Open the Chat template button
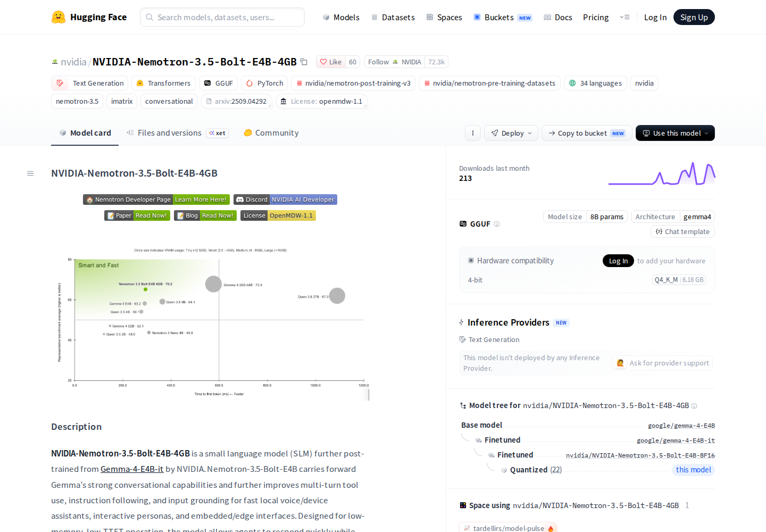The width and height of the screenshot is (766, 532). tap(682, 231)
